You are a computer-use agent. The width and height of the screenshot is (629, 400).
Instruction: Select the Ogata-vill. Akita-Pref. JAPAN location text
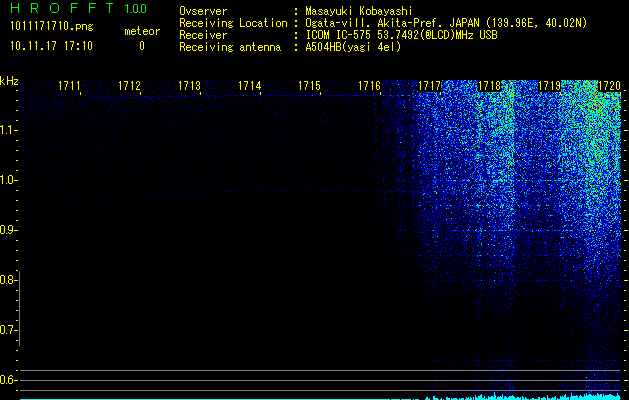[x=446, y=23]
